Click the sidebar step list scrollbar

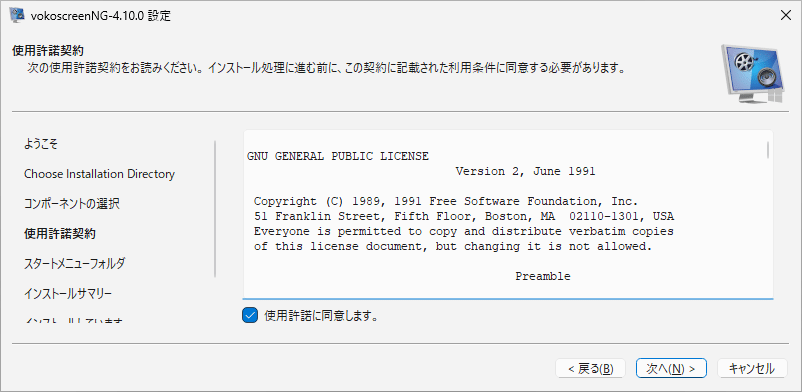tap(215, 208)
